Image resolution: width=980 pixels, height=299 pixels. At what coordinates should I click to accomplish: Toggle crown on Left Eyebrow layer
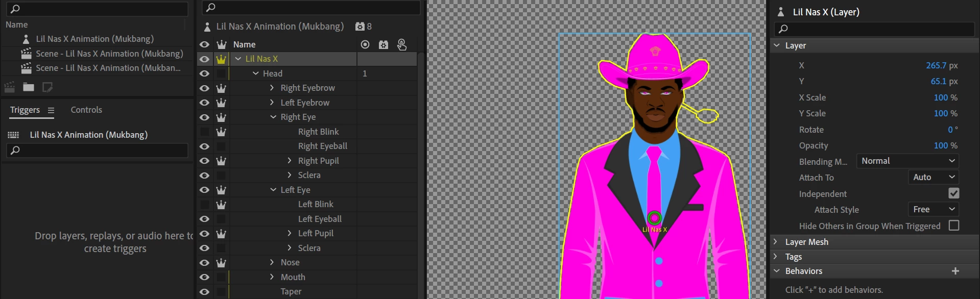point(221,103)
